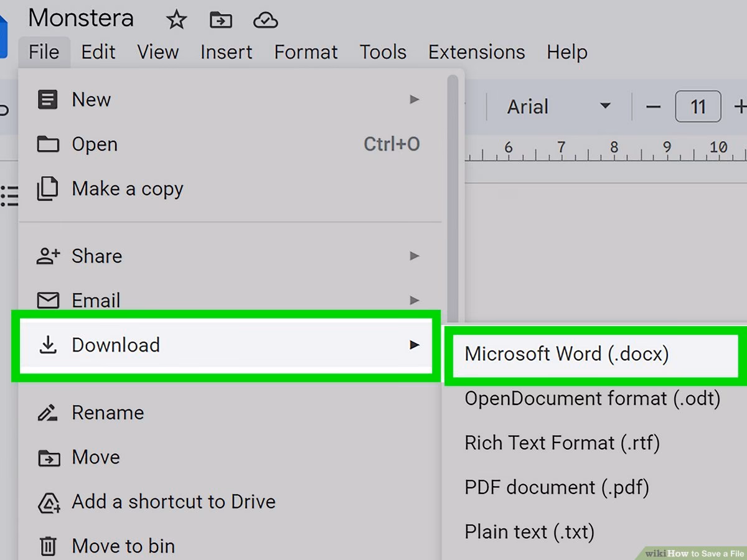Click the move-to-folder icon beside title
The height and width of the screenshot is (560, 747).
(220, 21)
